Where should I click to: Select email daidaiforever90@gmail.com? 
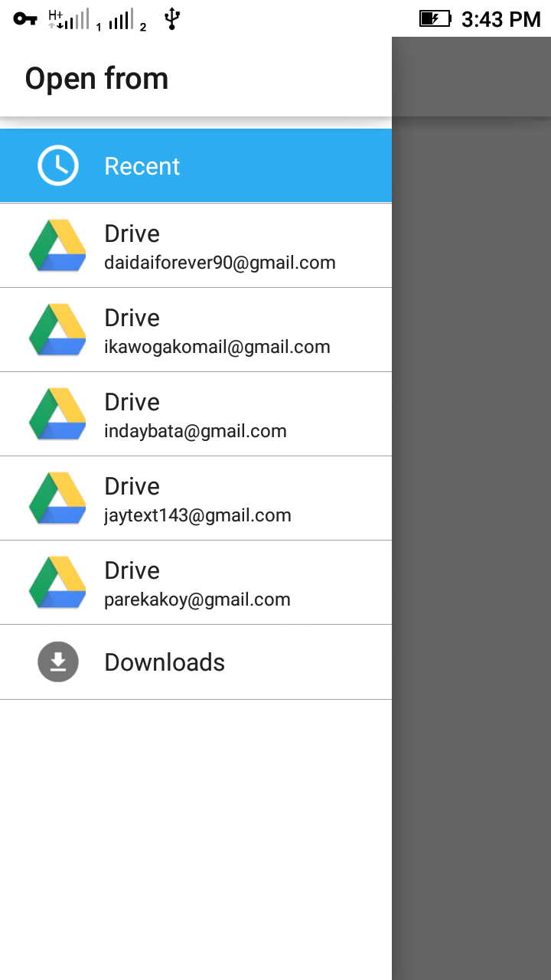pos(220,263)
